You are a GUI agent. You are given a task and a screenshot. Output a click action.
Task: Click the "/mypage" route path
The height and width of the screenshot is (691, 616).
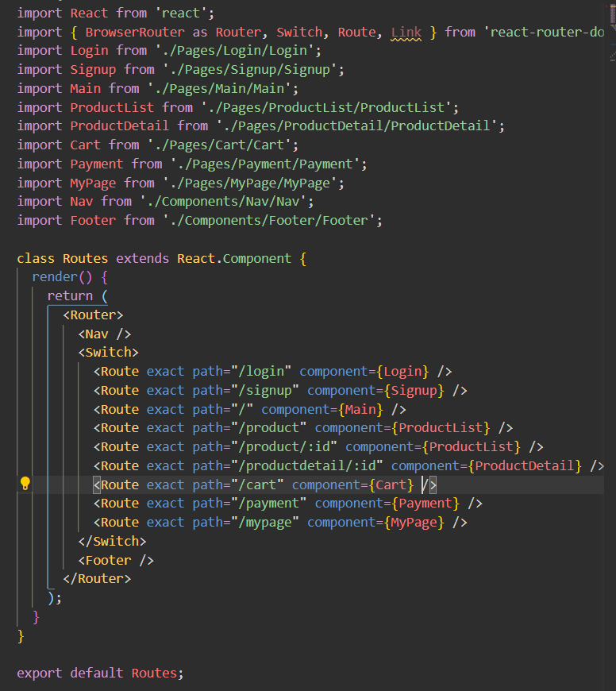coord(264,522)
